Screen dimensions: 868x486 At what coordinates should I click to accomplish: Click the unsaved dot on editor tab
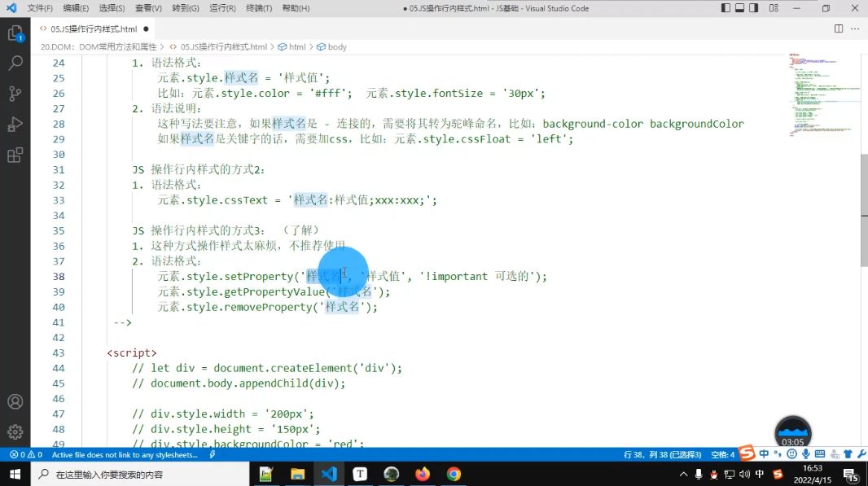(x=146, y=28)
